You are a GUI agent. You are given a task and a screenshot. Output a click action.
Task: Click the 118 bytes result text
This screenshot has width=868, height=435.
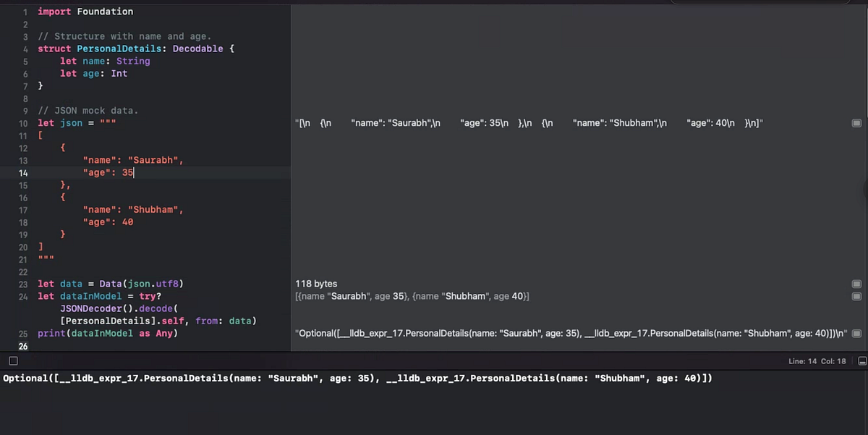click(315, 284)
